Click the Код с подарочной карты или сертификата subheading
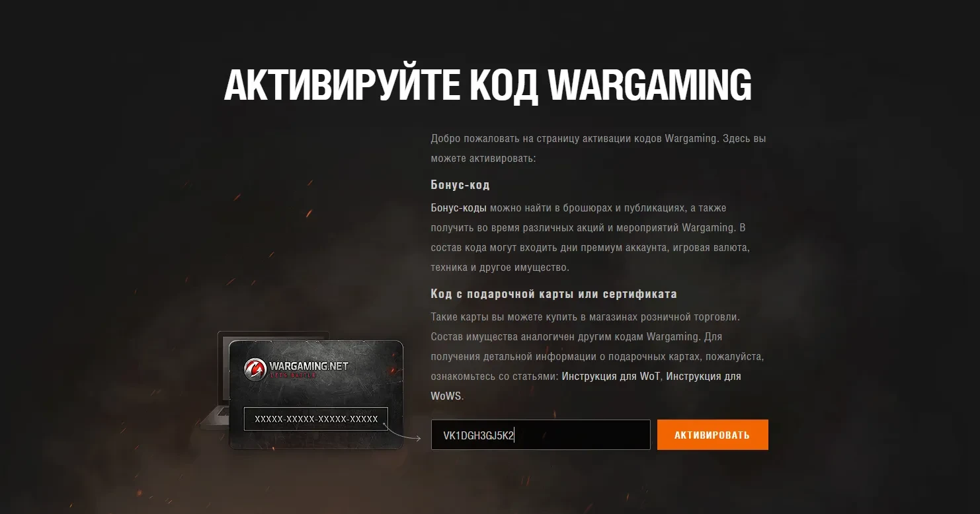Viewport: 980px width, 514px height. click(553, 293)
